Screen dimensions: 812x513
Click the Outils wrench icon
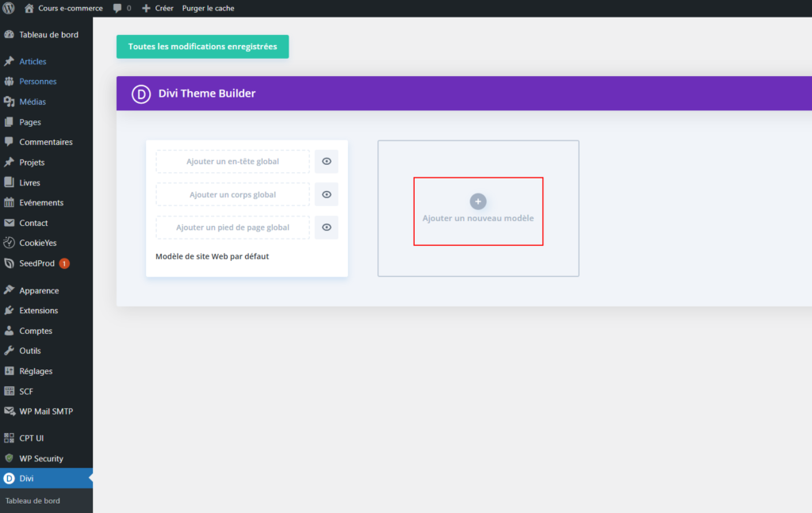point(9,350)
